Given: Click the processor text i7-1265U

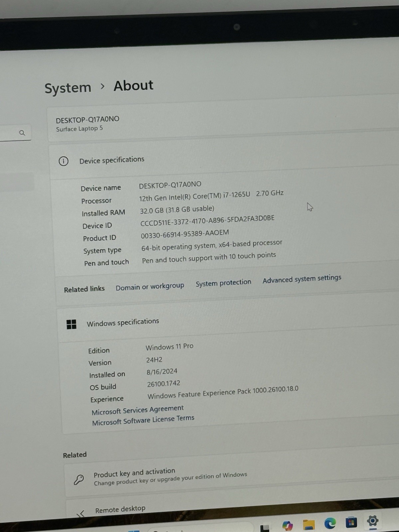Looking at the screenshot, I should tap(236, 195).
